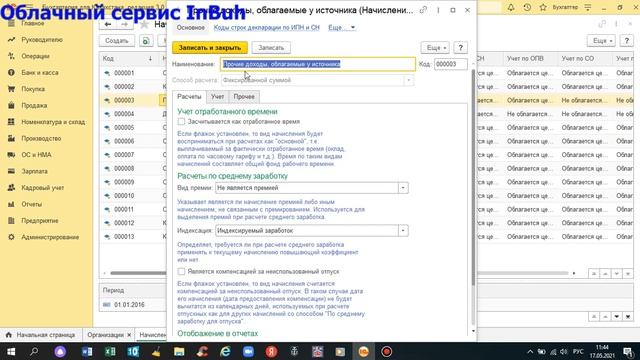Click dialog help question-mark button

(460, 48)
